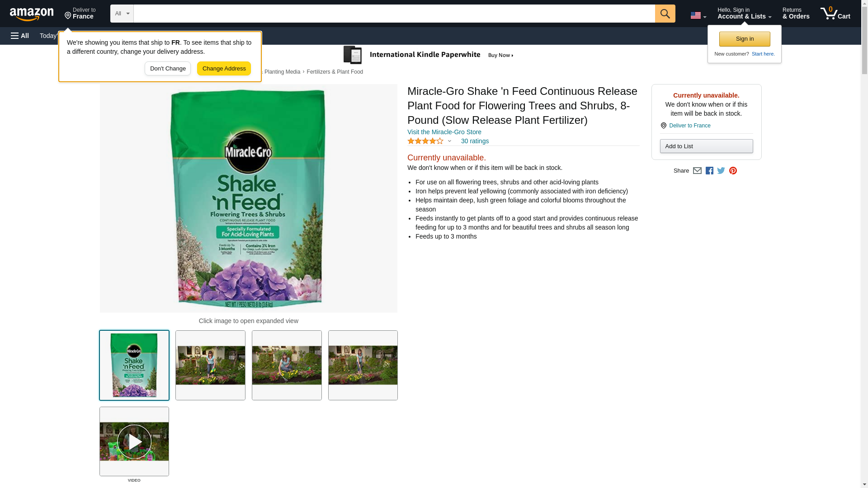Viewport: 868px width, 488px height.
Task: Select the second product photo thumbnail
Action: [x=210, y=365]
